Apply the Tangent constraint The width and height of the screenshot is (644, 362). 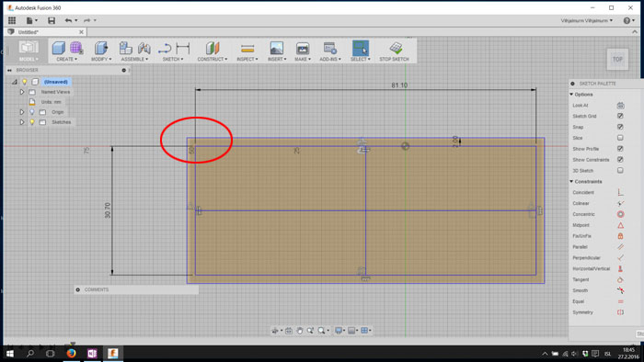621,279
